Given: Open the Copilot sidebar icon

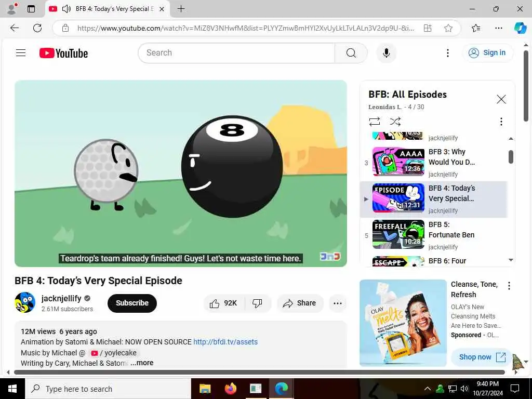Looking at the screenshot, I should pos(520,28).
